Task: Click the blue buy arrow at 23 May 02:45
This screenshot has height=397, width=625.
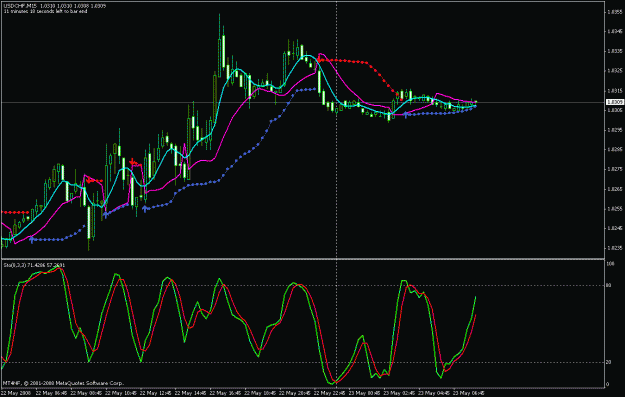Action: point(406,115)
